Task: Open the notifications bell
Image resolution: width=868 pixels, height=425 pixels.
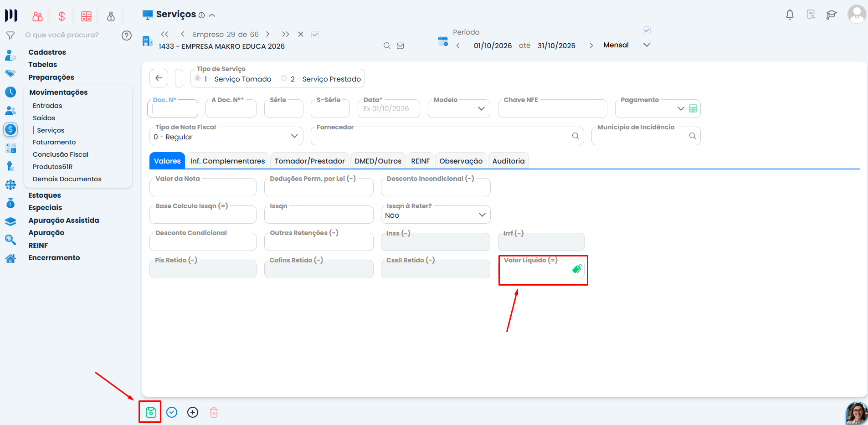Action: [790, 15]
